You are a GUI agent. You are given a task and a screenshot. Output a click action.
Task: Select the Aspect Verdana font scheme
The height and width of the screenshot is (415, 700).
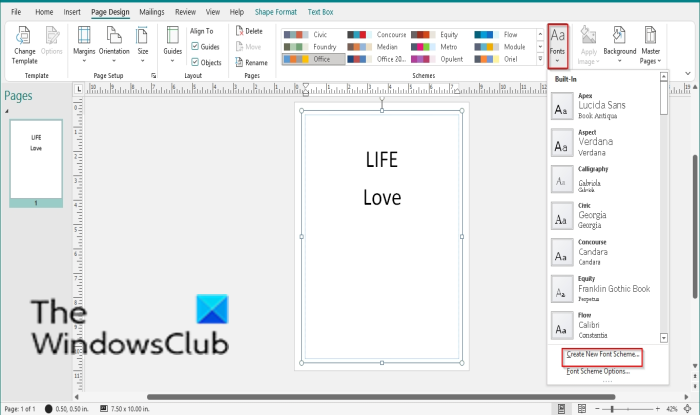605,142
